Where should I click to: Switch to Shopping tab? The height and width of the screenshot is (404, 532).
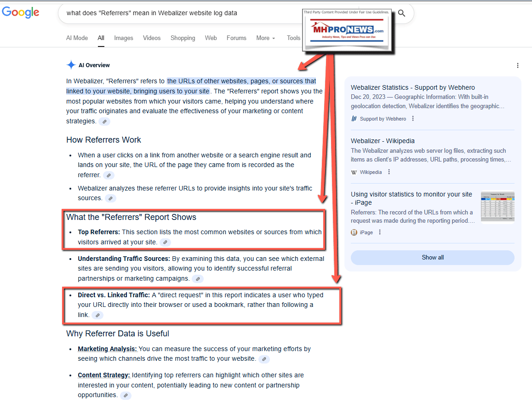(x=183, y=38)
